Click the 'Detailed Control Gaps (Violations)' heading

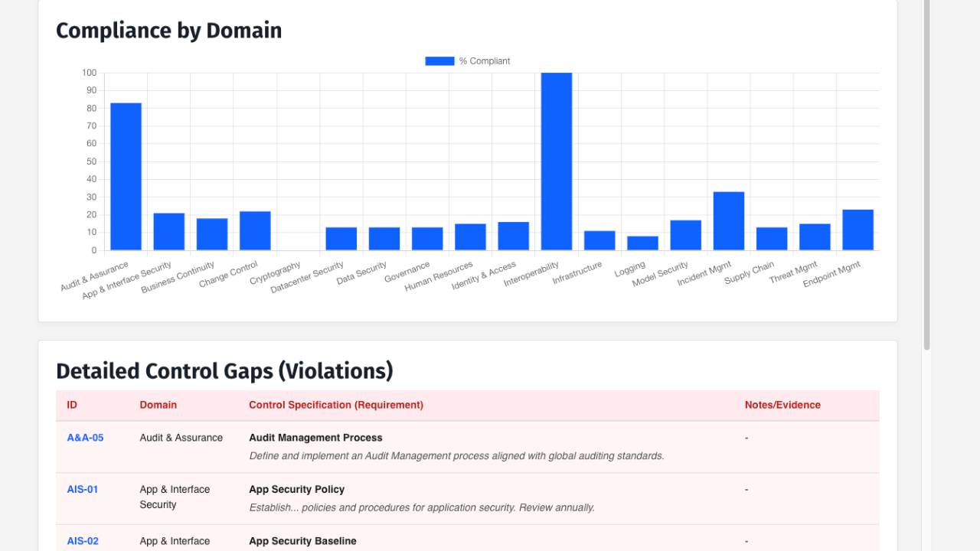point(224,371)
